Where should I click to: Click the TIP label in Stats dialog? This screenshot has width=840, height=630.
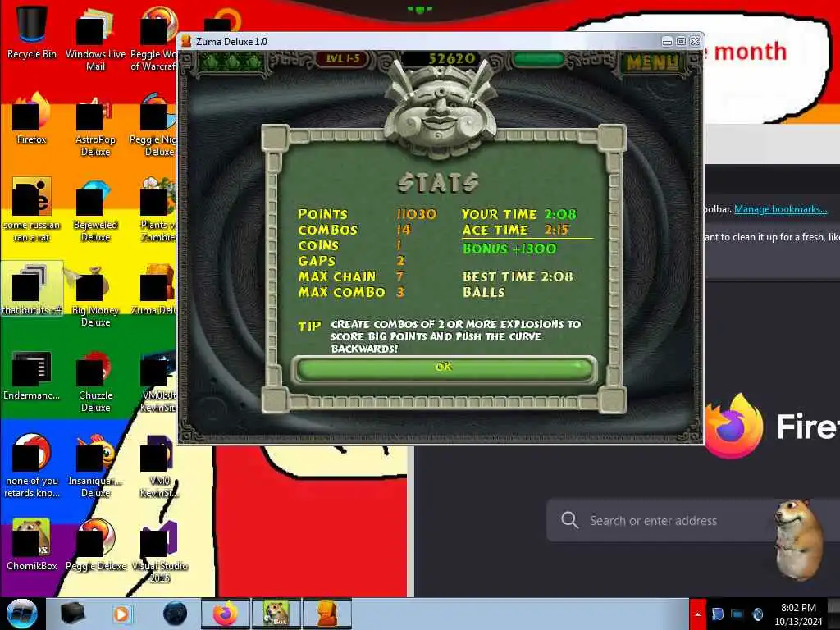tap(309, 326)
